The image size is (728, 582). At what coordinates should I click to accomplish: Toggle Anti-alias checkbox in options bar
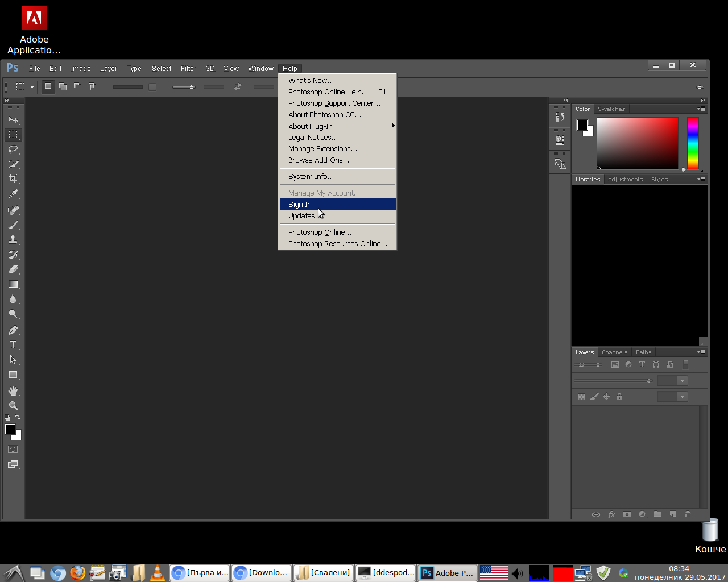point(152,87)
